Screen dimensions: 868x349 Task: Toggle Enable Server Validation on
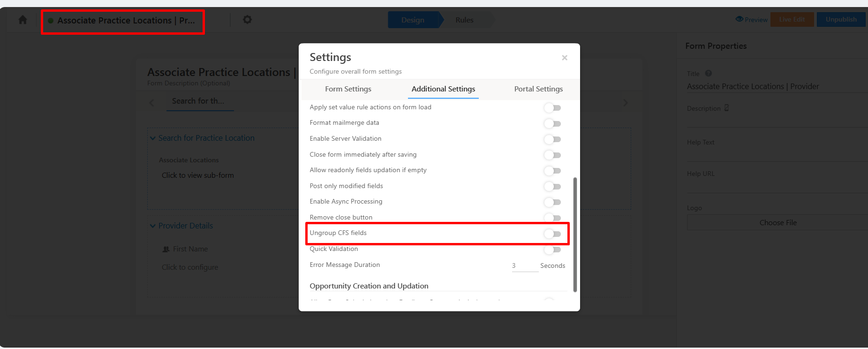coord(552,139)
